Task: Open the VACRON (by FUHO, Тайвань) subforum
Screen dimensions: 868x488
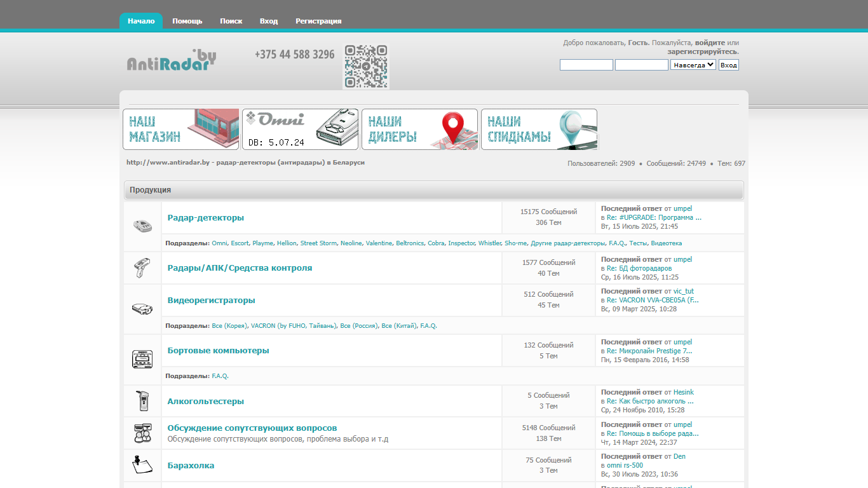Action: (x=294, y=326)
